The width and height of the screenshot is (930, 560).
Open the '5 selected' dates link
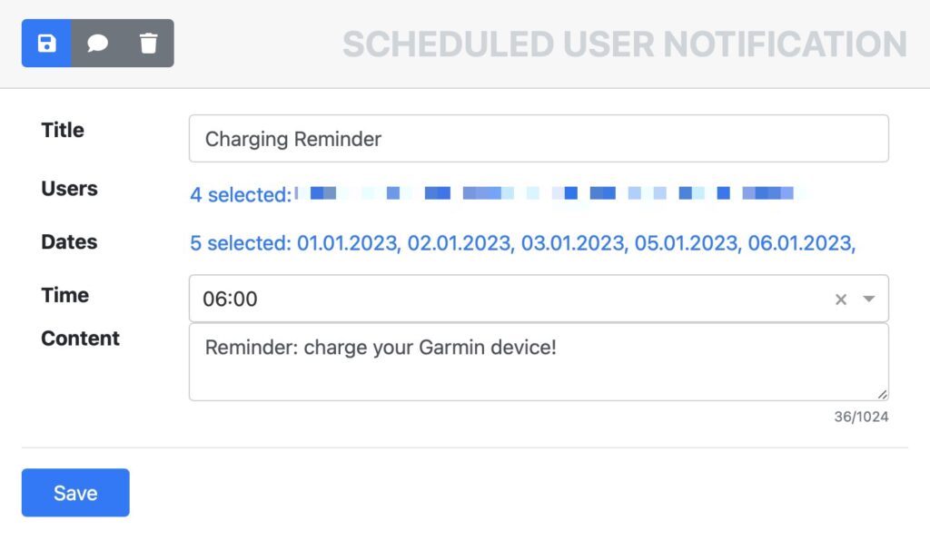coord(240,243)
